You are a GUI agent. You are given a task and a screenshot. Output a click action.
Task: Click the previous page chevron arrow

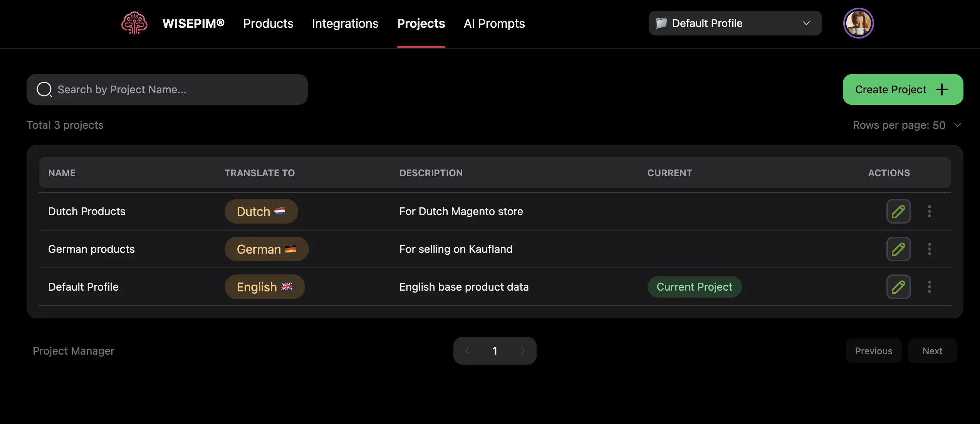pyautogui.click(x=467, y=351)
